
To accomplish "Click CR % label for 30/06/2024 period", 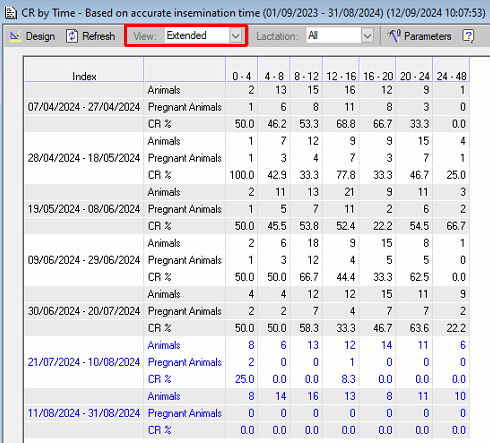I will click(x=160, y=328).
